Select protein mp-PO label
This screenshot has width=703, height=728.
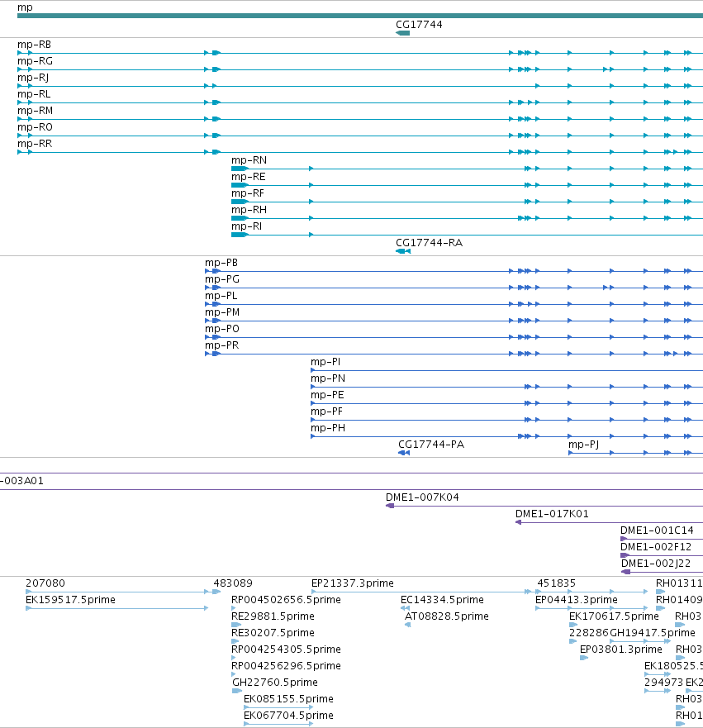pos(222,329)
